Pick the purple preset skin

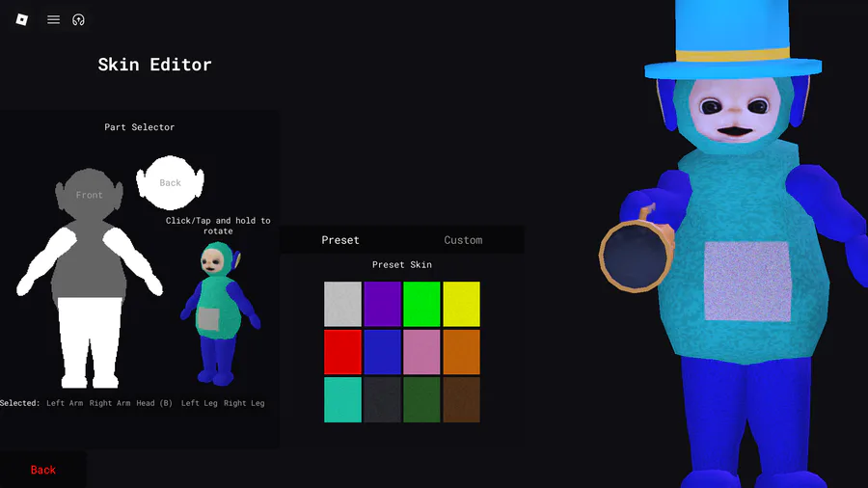coord(382,304)
